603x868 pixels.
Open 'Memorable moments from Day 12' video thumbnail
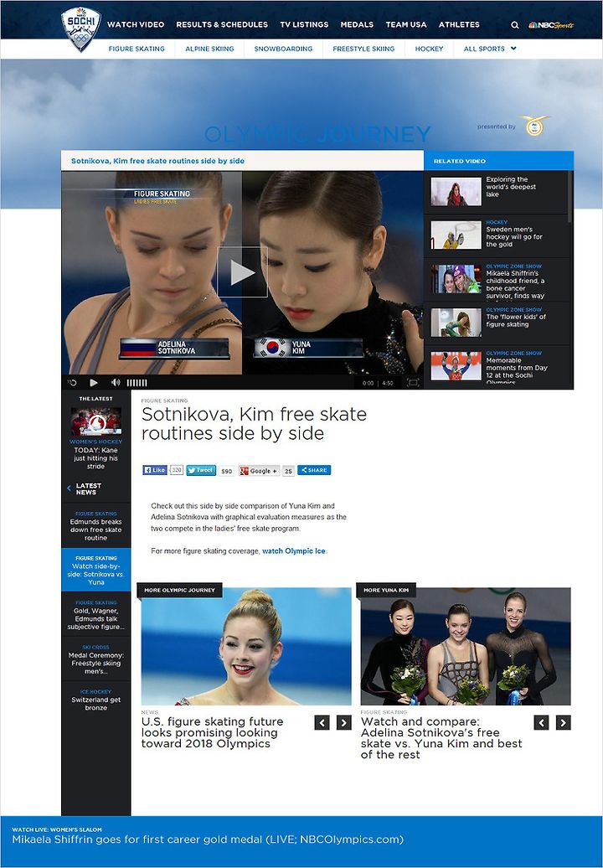tap(456, 365)
